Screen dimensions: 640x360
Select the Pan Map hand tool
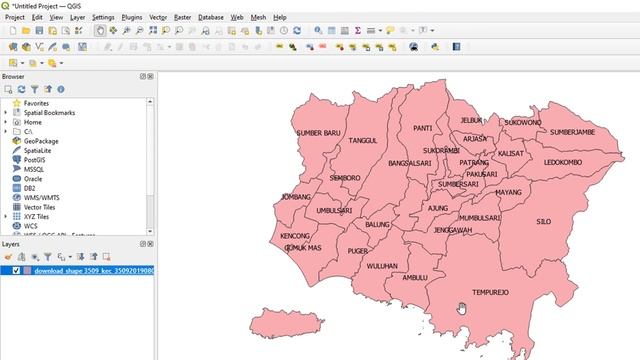click(100, 31)
